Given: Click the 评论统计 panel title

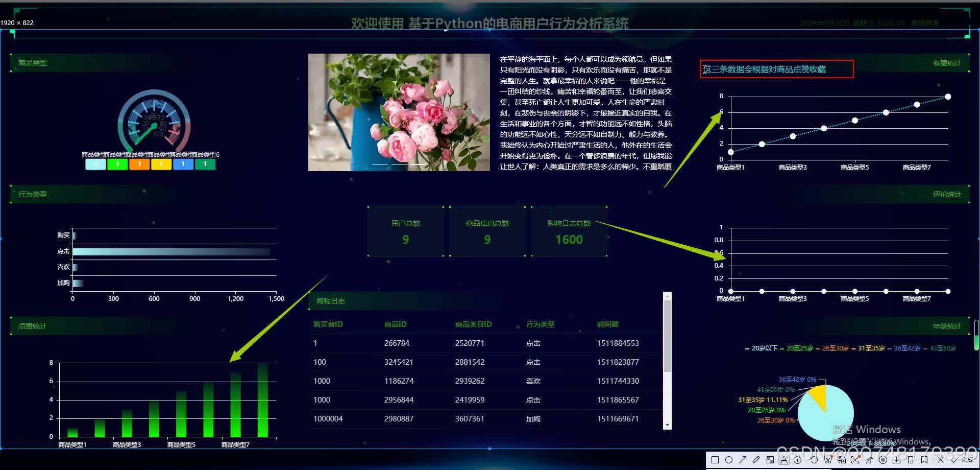Looking at the screenshot, I should (947, 194).
